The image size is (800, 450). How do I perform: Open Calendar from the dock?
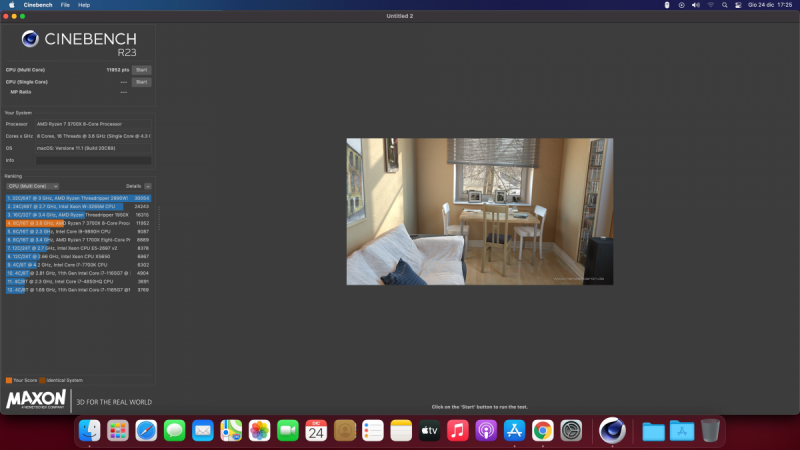316,431
